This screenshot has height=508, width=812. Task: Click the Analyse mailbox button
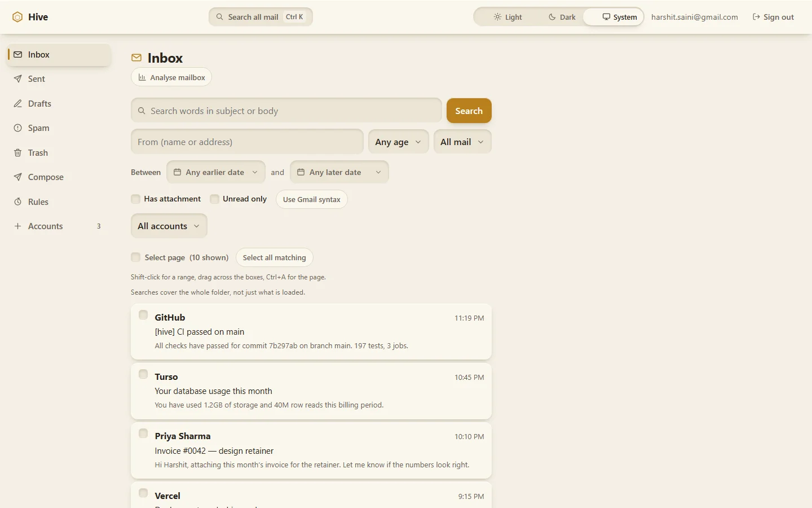[x=171, y=77]
